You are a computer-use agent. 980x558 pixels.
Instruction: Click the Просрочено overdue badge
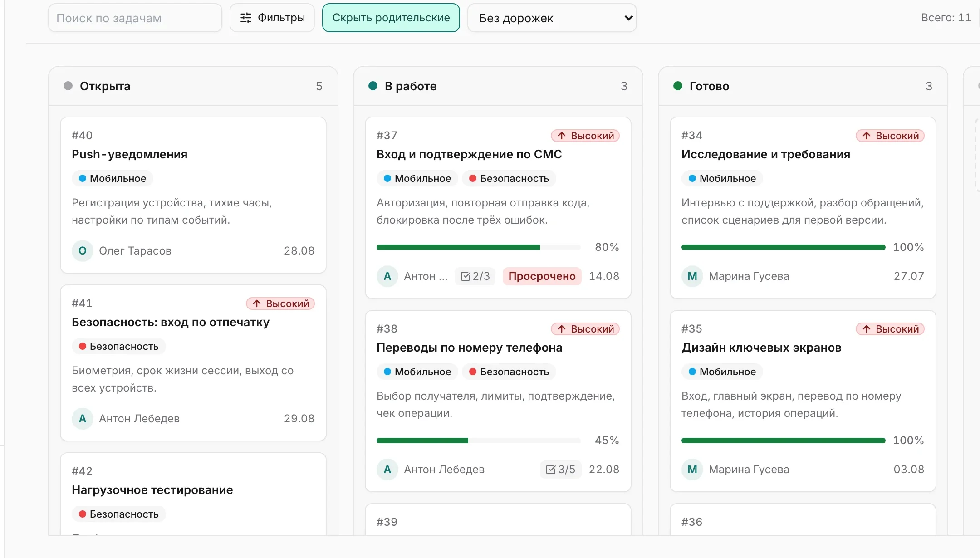542,276
